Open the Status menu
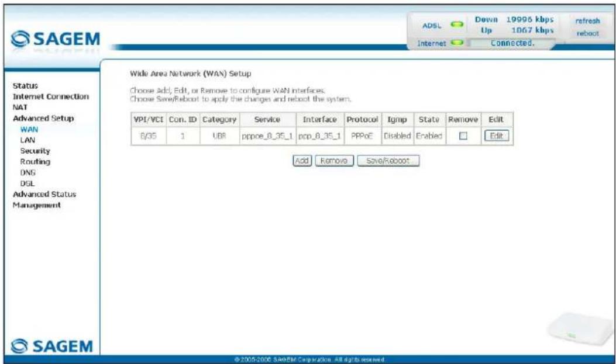This screenshot has height=364, width=616. pyautogui.click(x=25, y=85)
